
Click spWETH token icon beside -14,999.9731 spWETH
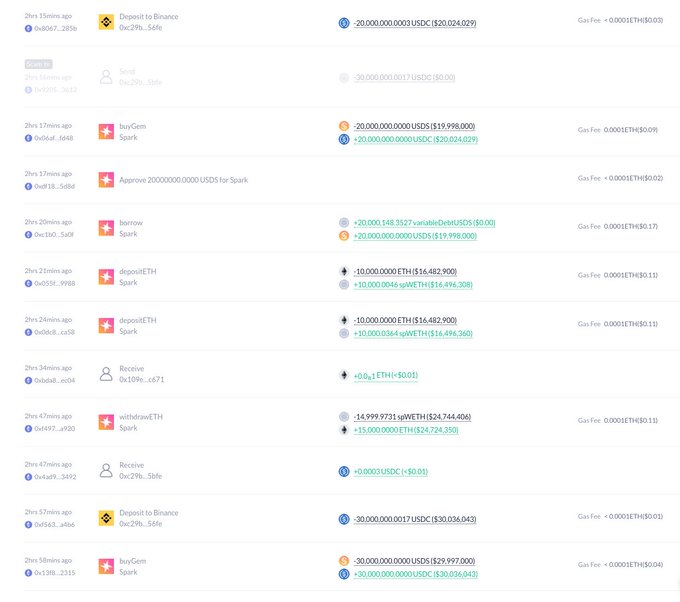point(344,417)
